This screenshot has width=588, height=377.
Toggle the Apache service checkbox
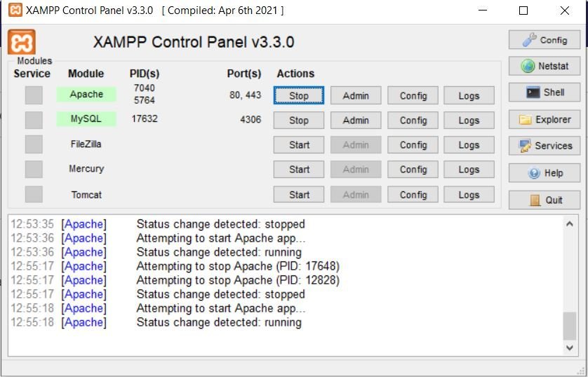pyautogui.click(x=34, y=95)
